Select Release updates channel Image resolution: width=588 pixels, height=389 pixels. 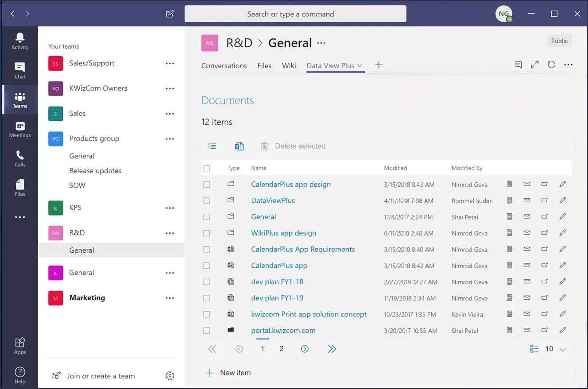coord(95,170)
